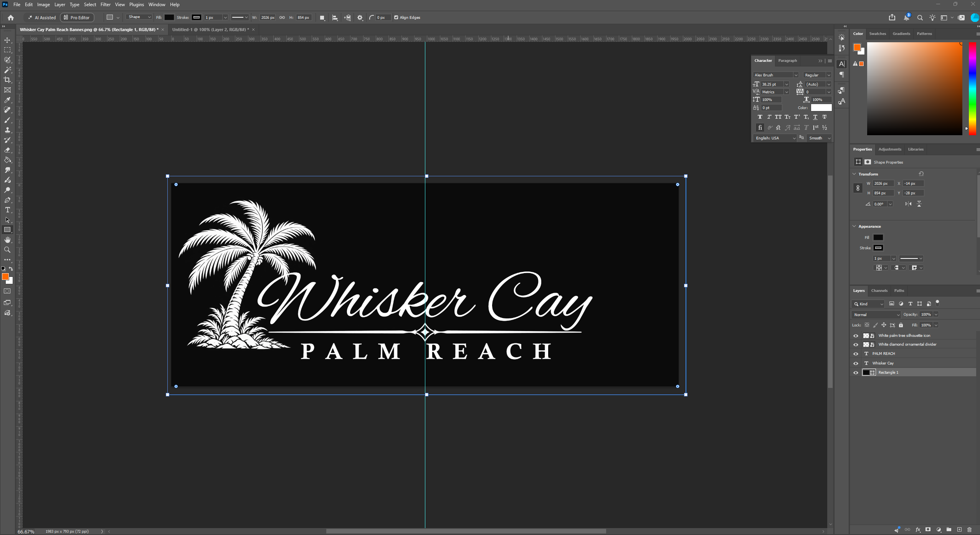Select the Crop tool
The height and width of the screenshot is (535, 980).
pyautogui.click(x=7, y=80)
